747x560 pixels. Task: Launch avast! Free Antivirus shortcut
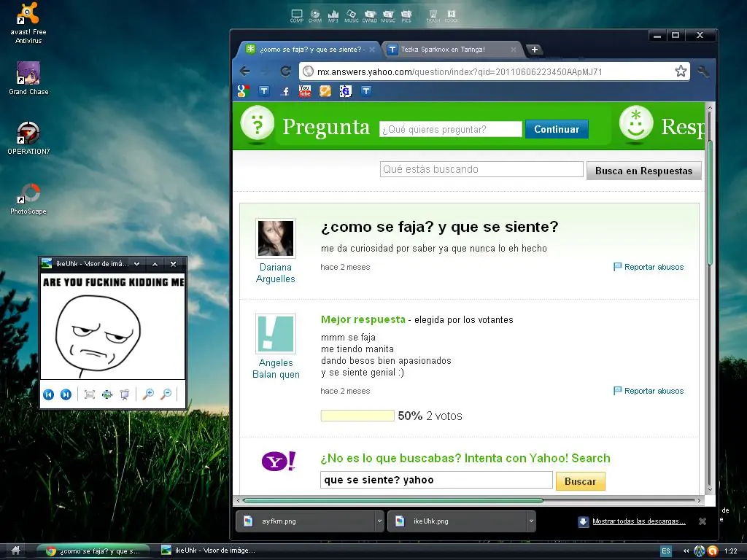pos(28,23)
